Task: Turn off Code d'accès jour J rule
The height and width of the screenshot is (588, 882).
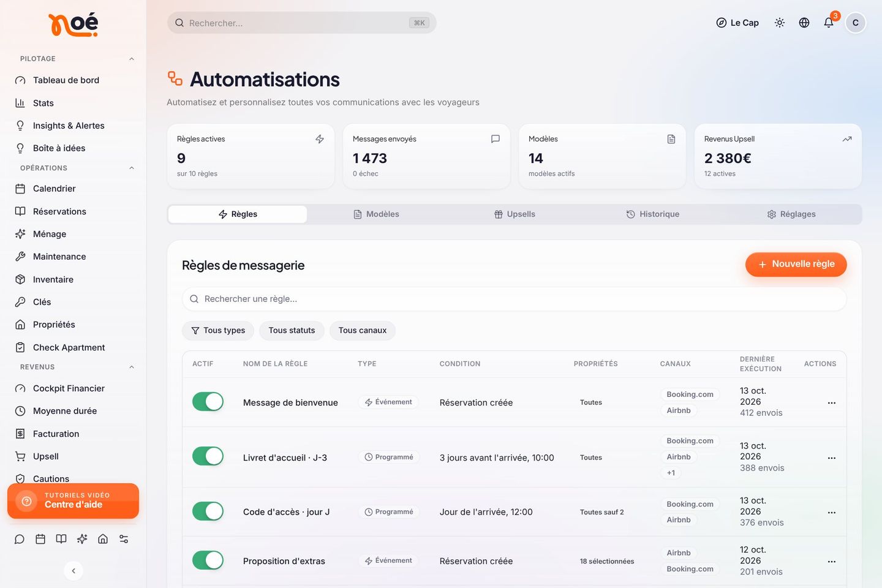Action: (x=208, y=511)
